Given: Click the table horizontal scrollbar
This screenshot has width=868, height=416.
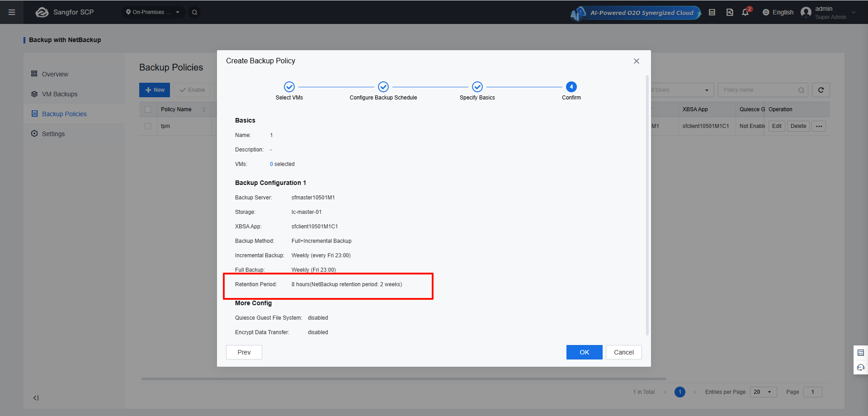Looking at the screenshot, I should (x=404, y=379).
